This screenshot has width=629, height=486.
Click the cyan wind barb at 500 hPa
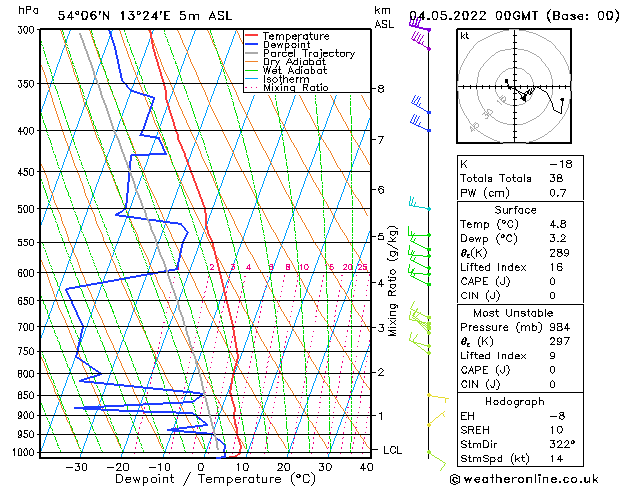[x=419, y=203]
